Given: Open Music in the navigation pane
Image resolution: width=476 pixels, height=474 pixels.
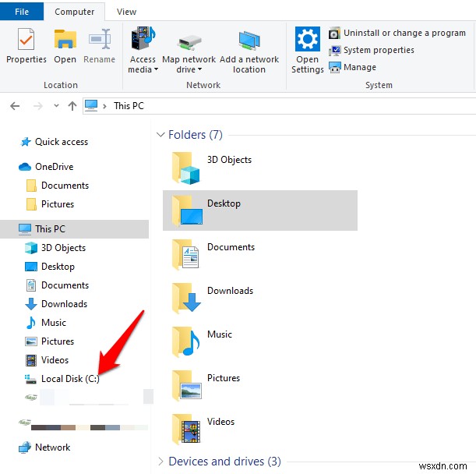Looking at the screenshot, I should [x=46, y=323].
